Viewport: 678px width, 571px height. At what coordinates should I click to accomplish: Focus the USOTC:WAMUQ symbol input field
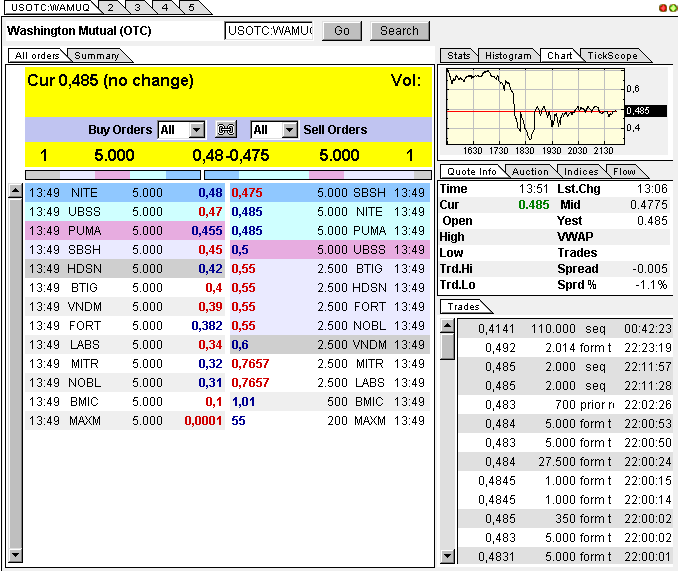pos(269,31)
